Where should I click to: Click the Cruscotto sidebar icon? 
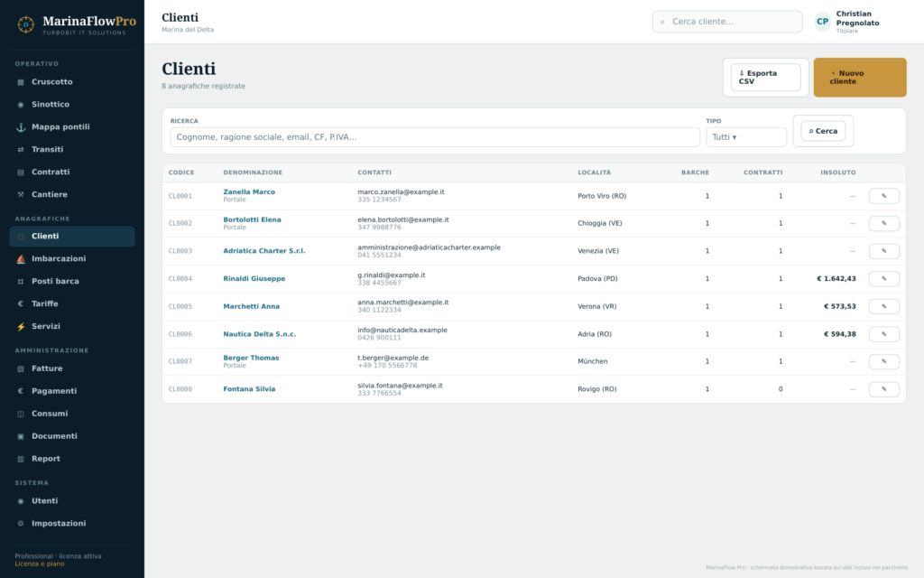pyautogui.click(x=21, y=82)
